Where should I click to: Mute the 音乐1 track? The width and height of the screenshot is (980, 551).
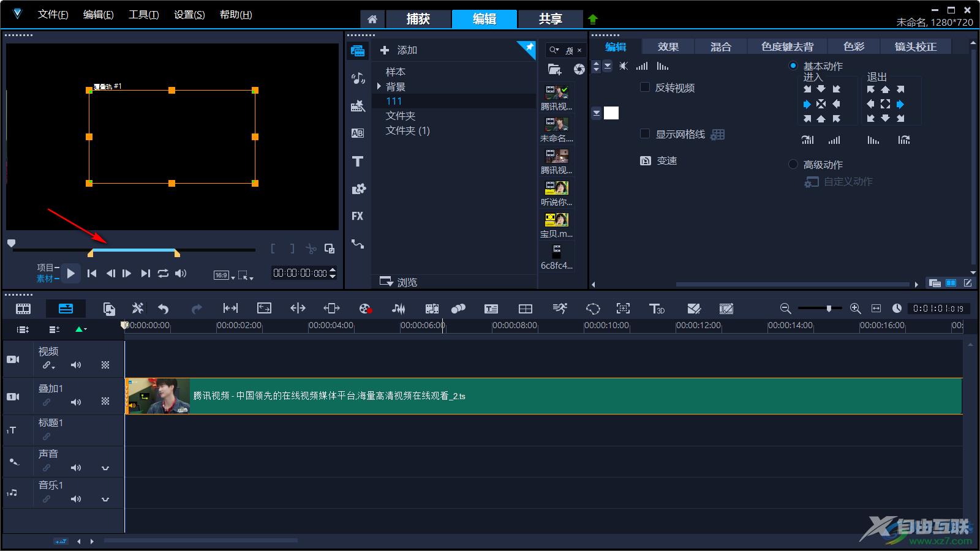pyautogui.click(x=76, y=499)
